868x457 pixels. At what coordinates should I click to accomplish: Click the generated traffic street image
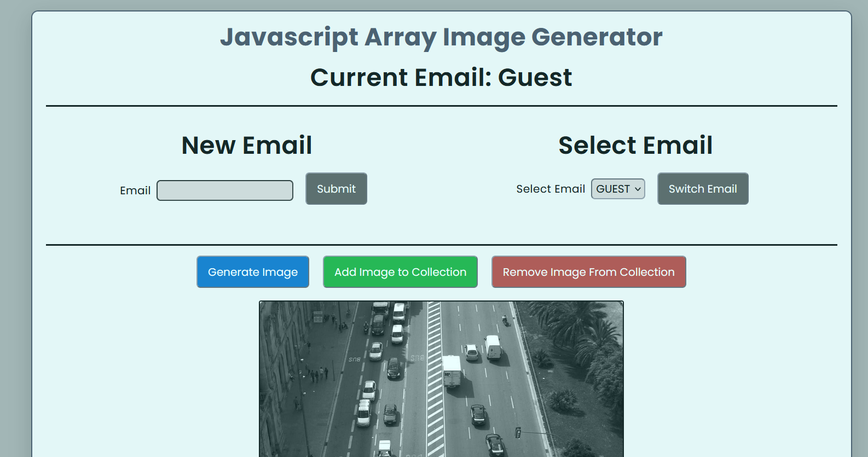point(441,379)
